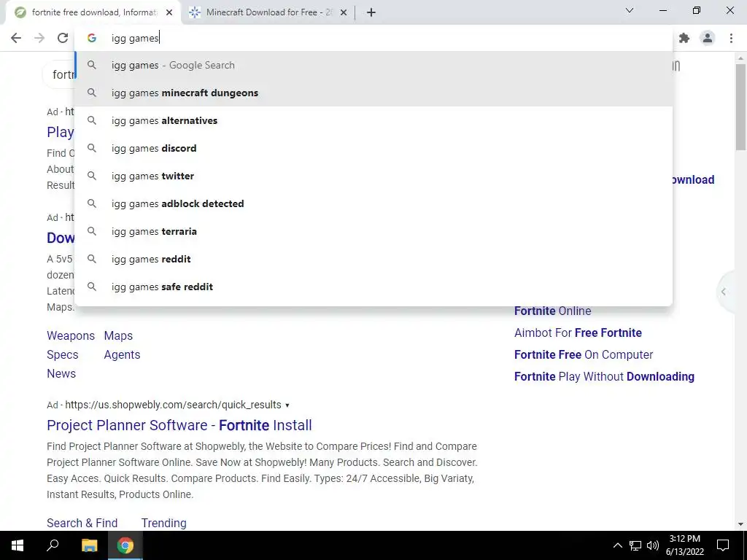Open the Agents sitelink
This screenshot has height=560, width=747.
[122, 355]
